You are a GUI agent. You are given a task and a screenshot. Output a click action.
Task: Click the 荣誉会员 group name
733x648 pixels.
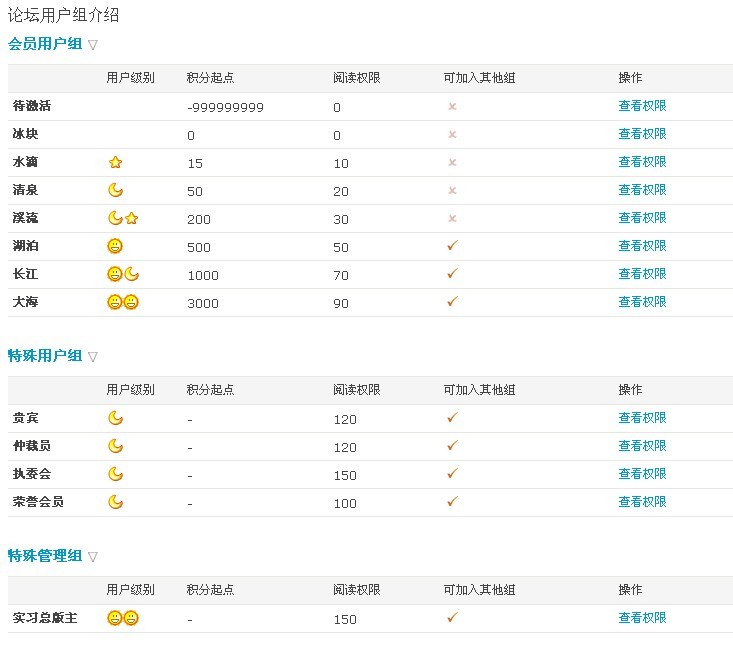(x=38, y=502)
